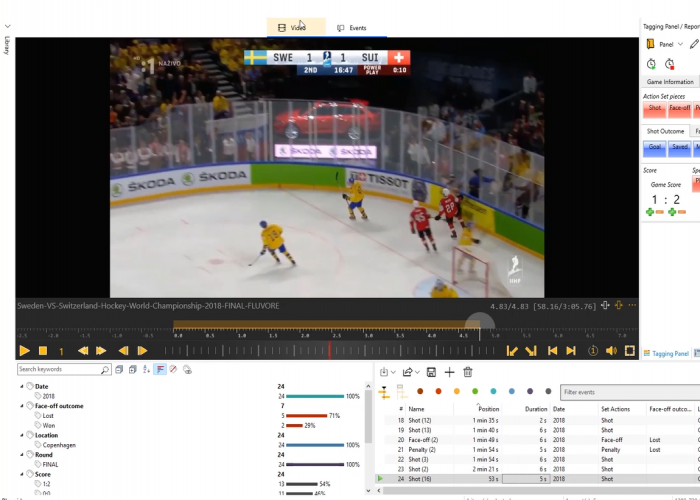Step one frame backward
This screenshot has height=500, width=700.
(x=124, y=351)
